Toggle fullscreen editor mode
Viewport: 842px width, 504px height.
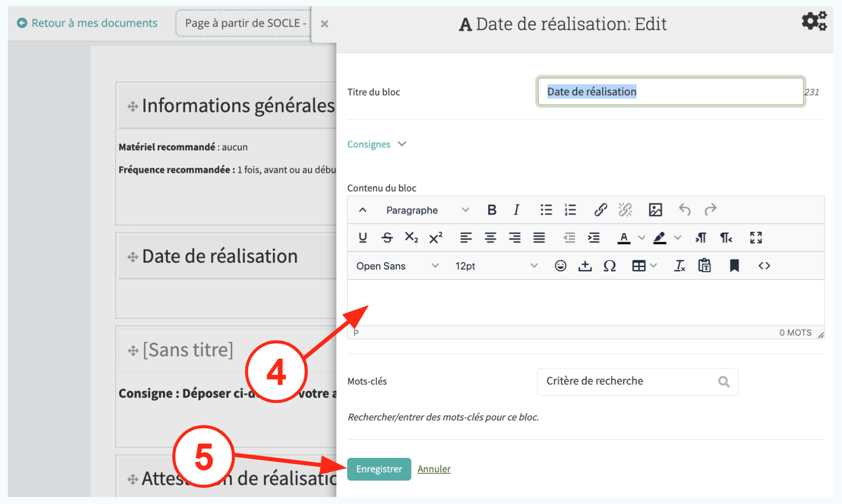coord(756,238)
